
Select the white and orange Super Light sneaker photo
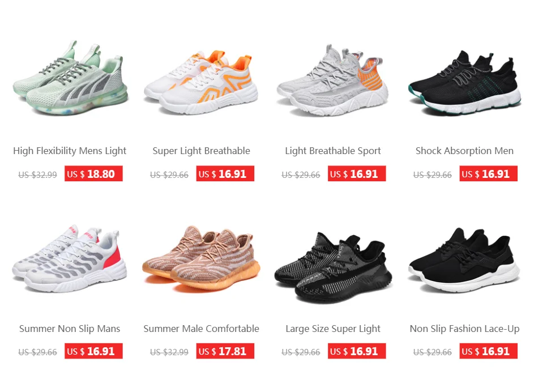point(201,82)
